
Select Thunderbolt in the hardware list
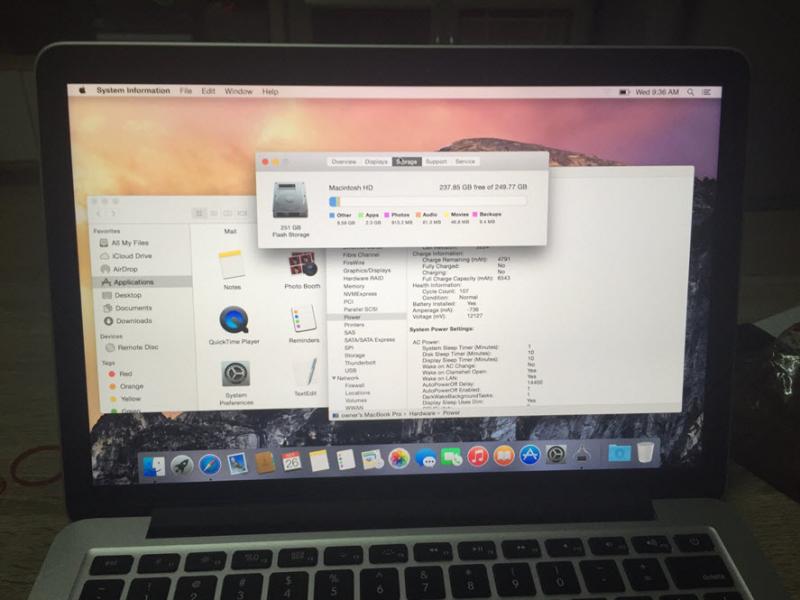click(360, 363)
